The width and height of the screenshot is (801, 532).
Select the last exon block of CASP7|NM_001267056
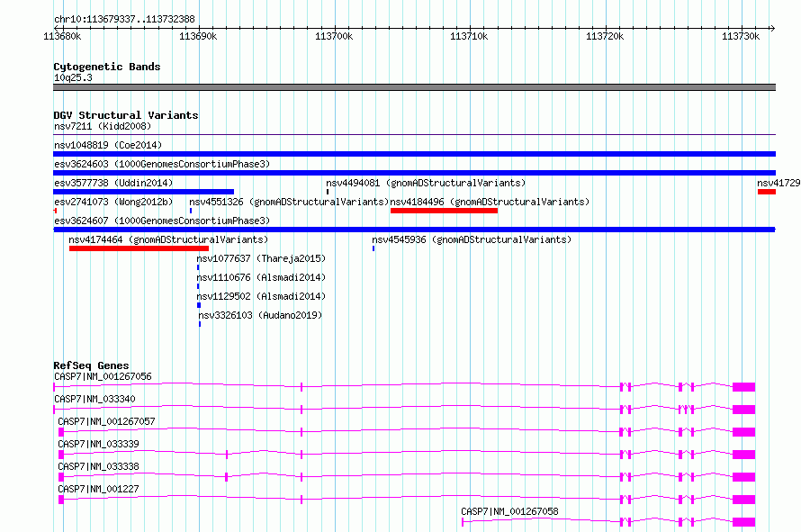743,387
